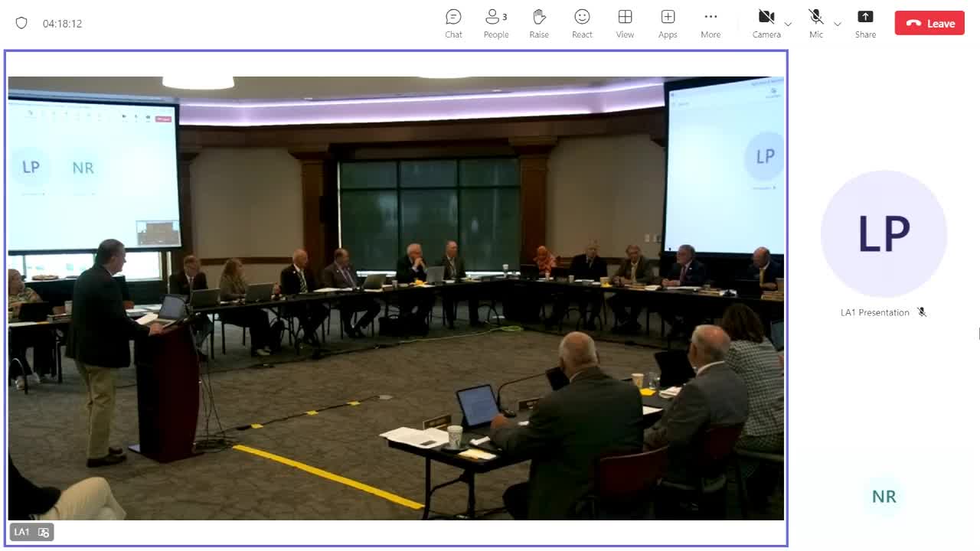Image resolution: width=980 pixels, height=551 pixels.
Task: Open the React emoji menu
Action: [582, 24]
